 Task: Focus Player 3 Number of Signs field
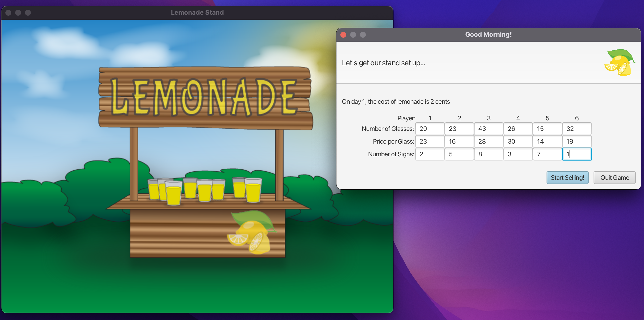pos(489,154)
